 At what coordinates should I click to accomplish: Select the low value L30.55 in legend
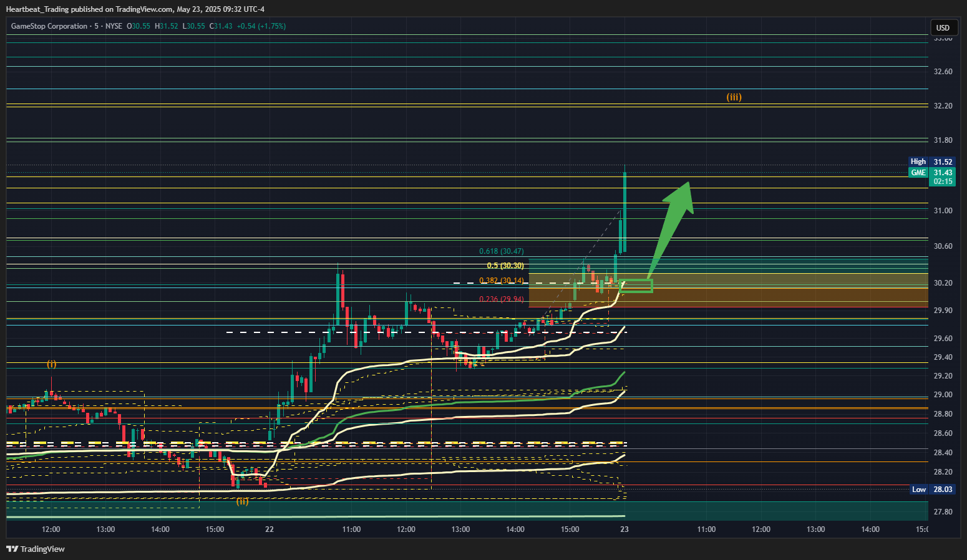tap(193, 26)
